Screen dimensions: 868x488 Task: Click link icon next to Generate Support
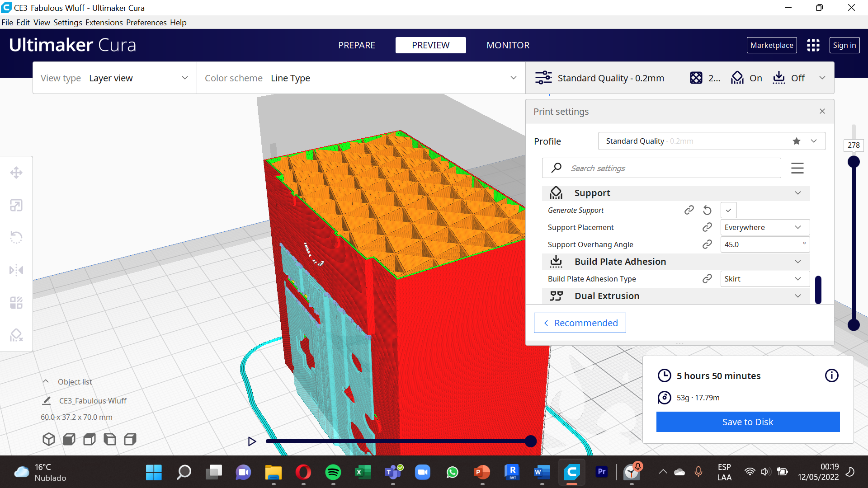pyautogui.click(x=689, y=210)
